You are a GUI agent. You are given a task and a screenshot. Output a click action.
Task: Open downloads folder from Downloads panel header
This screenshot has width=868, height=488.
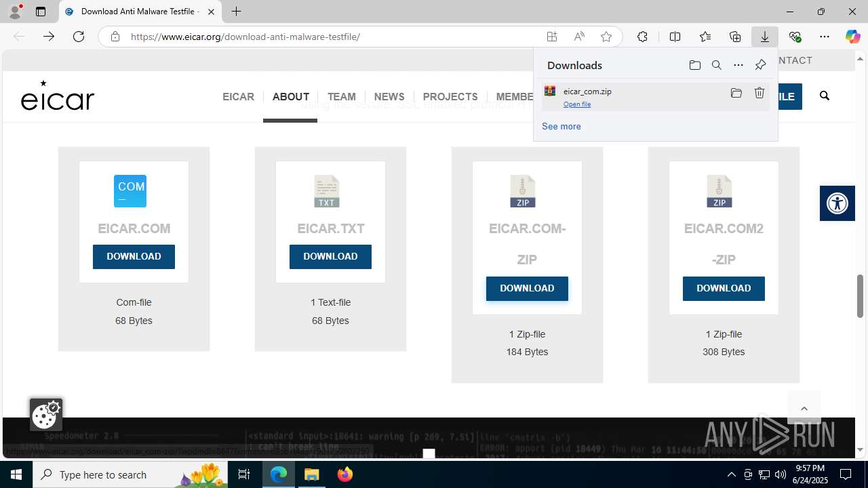(x=694, y=65)
